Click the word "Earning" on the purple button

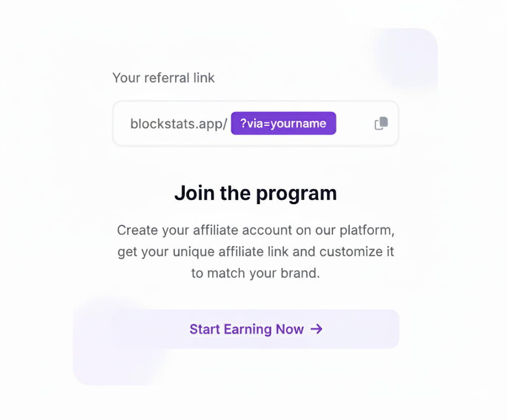(x=247, y=329)
